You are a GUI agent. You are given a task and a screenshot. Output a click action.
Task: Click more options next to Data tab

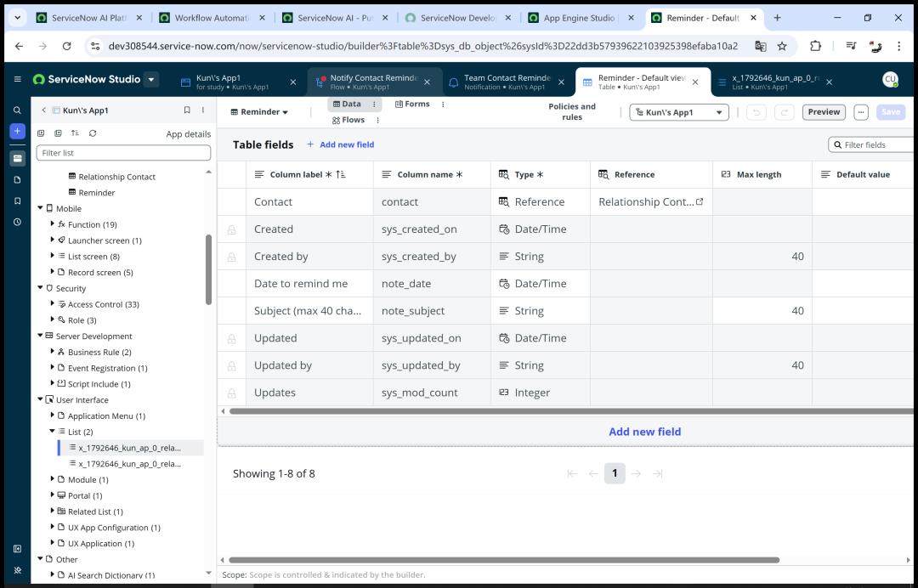coord(374,105)
